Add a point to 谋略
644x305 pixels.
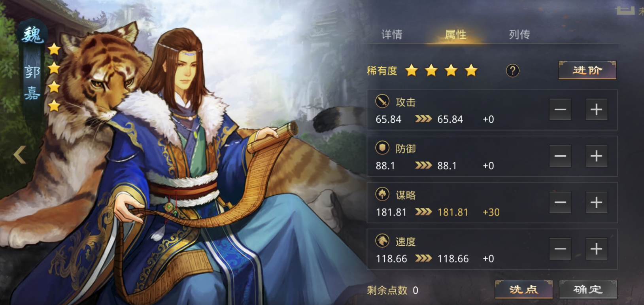click(x=596, y=203)
